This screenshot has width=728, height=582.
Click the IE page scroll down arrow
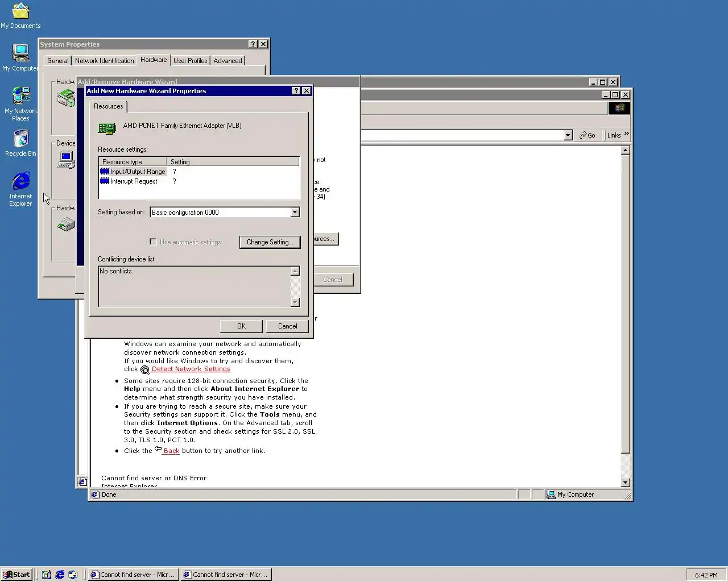pos(626,483)
